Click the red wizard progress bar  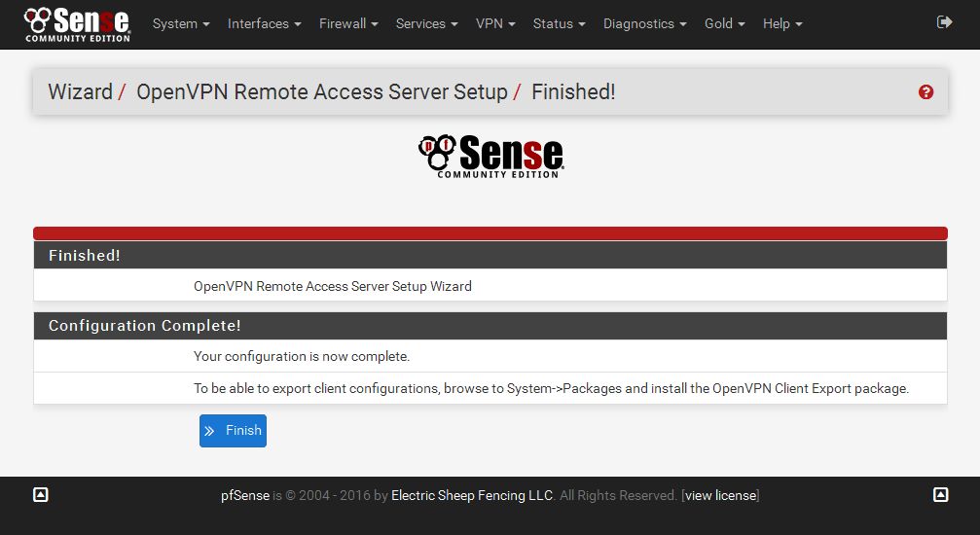[x=490, y=233]
